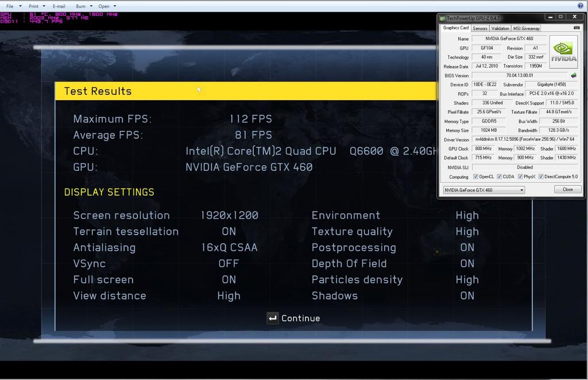Click the '81 FPS' Average FPS value
The height and width of the screenshot is (380, 588).
(x=253, y=135)
